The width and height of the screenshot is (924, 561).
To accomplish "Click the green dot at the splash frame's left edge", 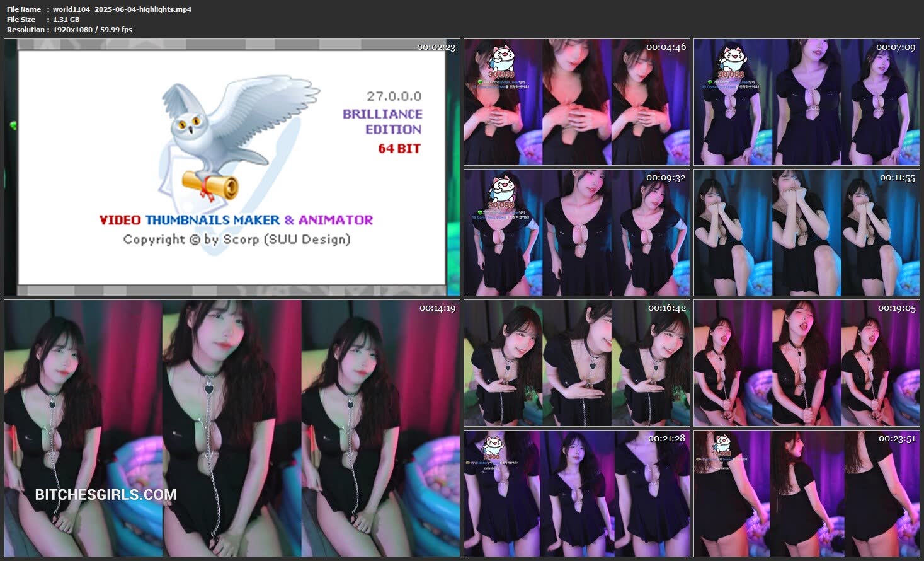I will click(x=13, y=125).
